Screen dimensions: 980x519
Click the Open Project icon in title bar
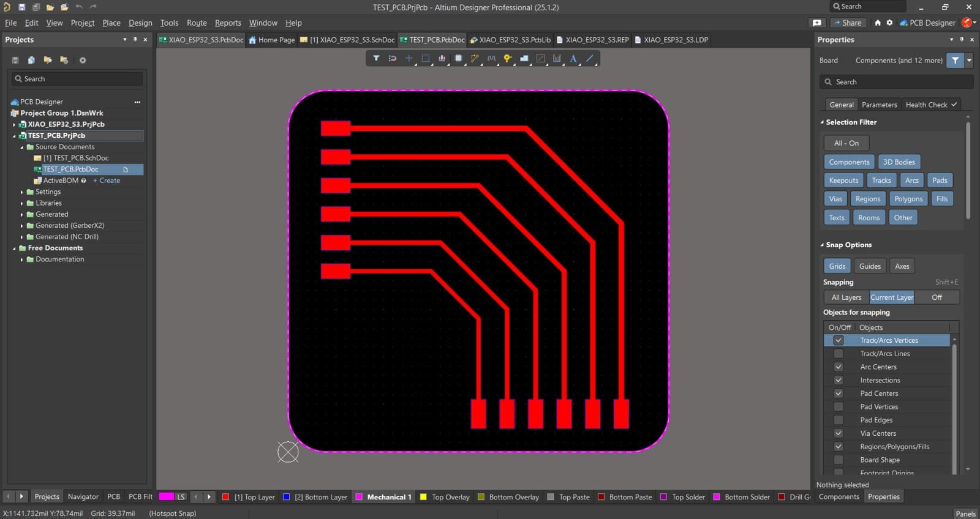[x=64, y=7]
